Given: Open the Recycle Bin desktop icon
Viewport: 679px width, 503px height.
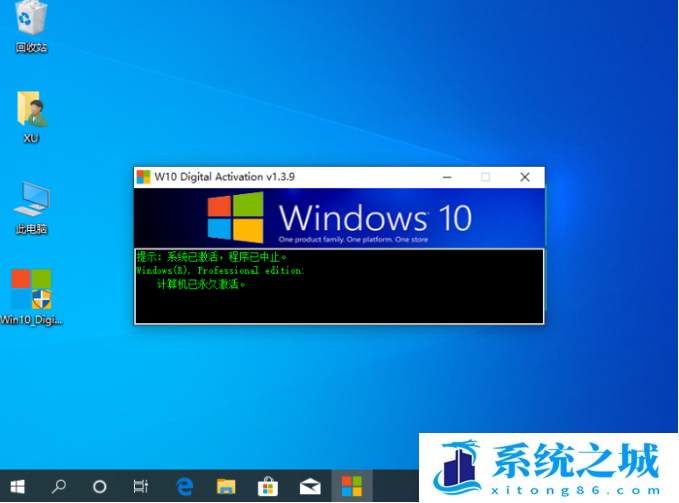Looking at the screenshot, I should (31, 26).
